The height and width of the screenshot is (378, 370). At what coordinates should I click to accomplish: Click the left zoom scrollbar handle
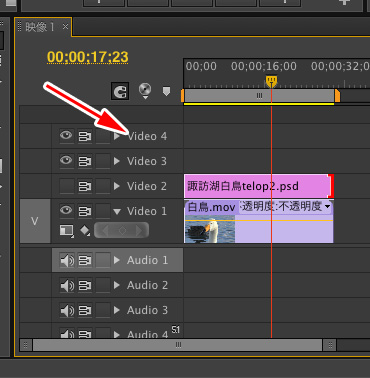(26, 345)
